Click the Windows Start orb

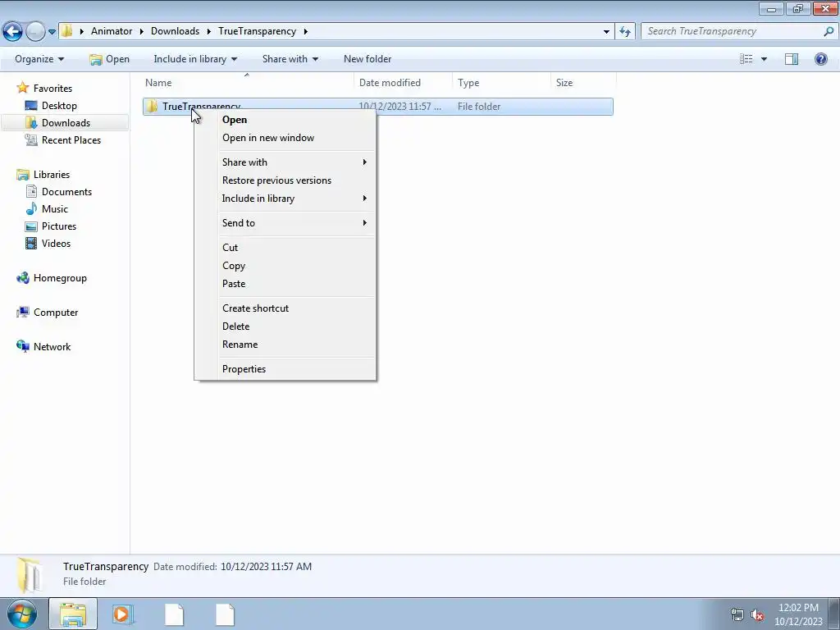point(22,614)
